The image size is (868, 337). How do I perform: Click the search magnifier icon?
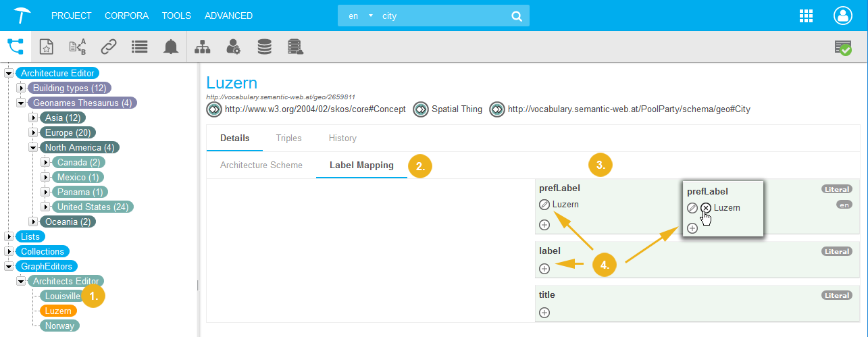coord(517,16)
